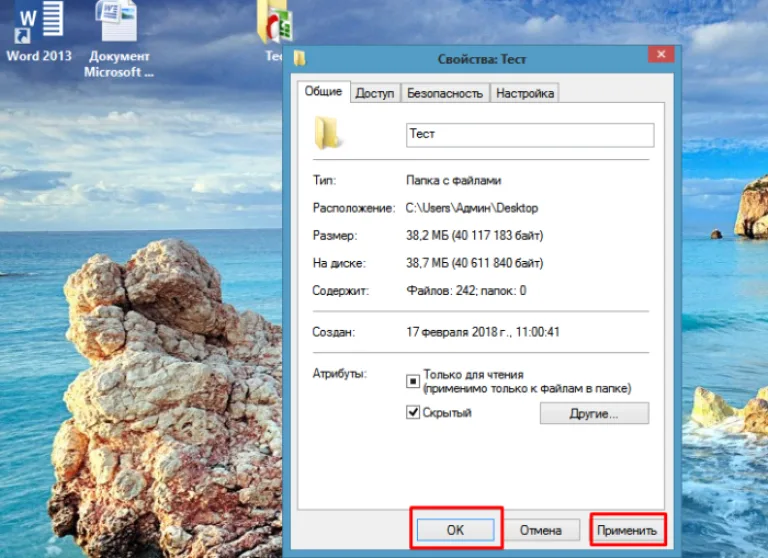This screenshot has width=768, height=558.
Task: Switch to the Общие tab
Action: pyautogui.click(x=323, y=92)
